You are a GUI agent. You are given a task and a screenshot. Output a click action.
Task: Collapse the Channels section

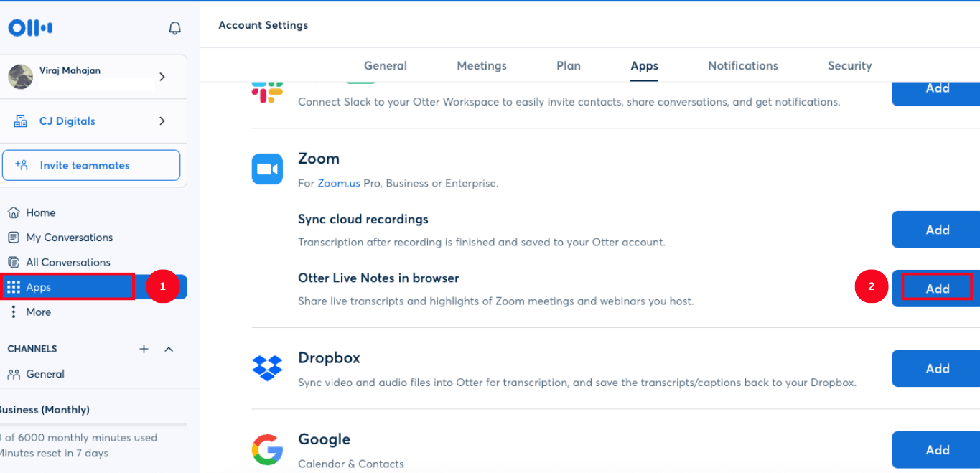(x=169, y=349)
